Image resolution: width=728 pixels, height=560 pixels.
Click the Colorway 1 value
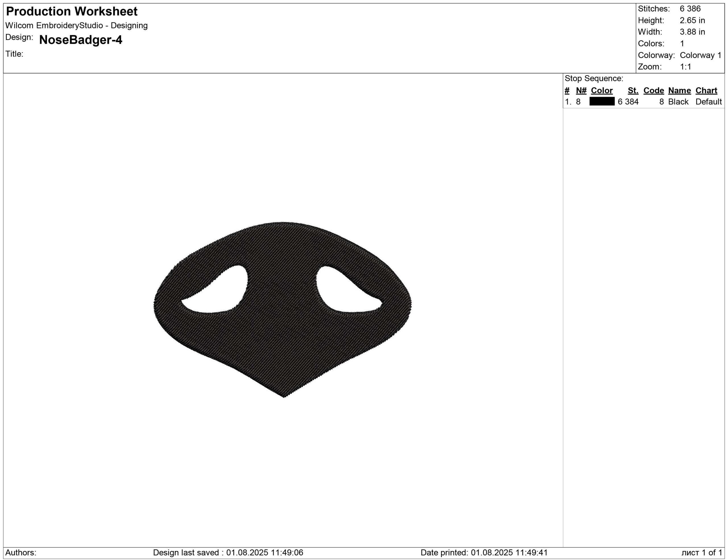[700, 55]
